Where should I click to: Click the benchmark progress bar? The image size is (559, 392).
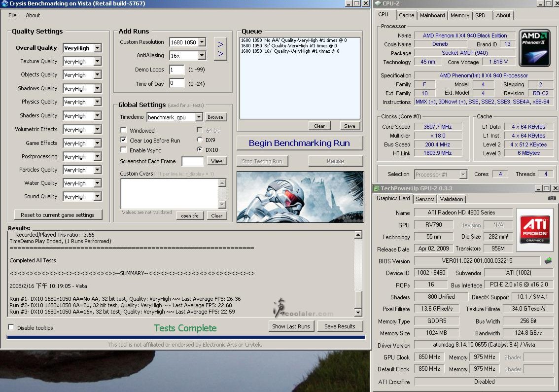click(186, 337)
